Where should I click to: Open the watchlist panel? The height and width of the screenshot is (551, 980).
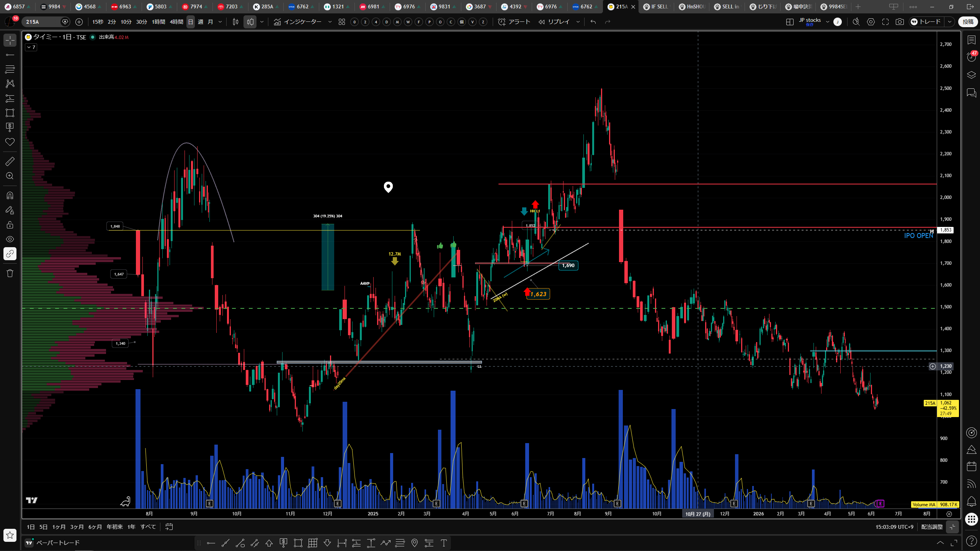[972, 40]
